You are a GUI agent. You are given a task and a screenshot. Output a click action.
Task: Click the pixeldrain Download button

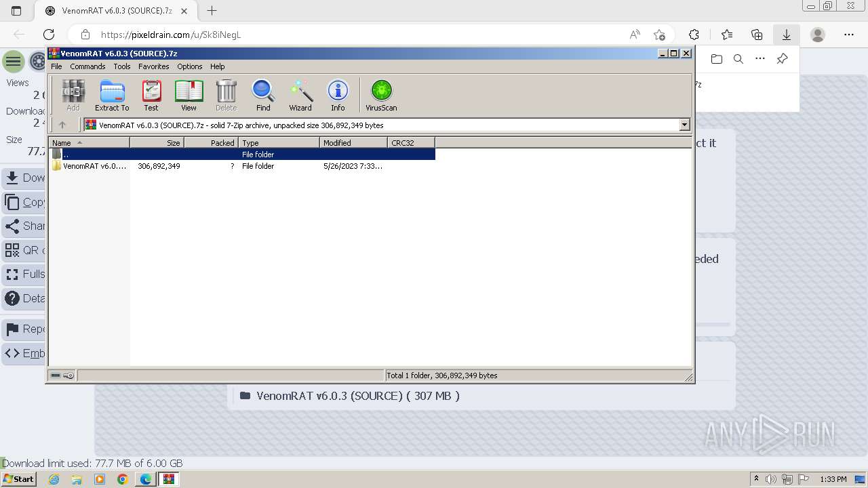24,178
